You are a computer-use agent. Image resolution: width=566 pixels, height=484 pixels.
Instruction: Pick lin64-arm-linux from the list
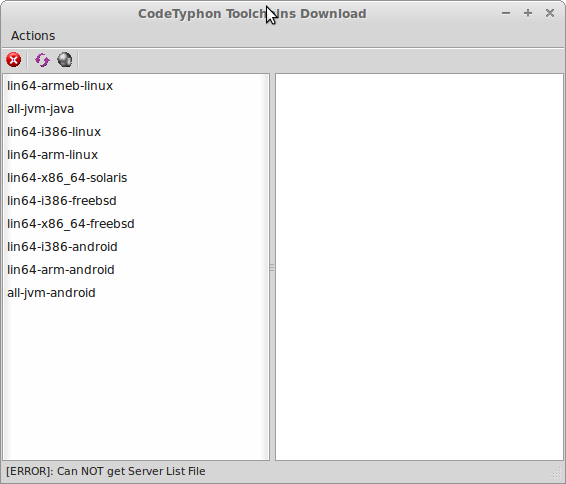click(136, 155)
